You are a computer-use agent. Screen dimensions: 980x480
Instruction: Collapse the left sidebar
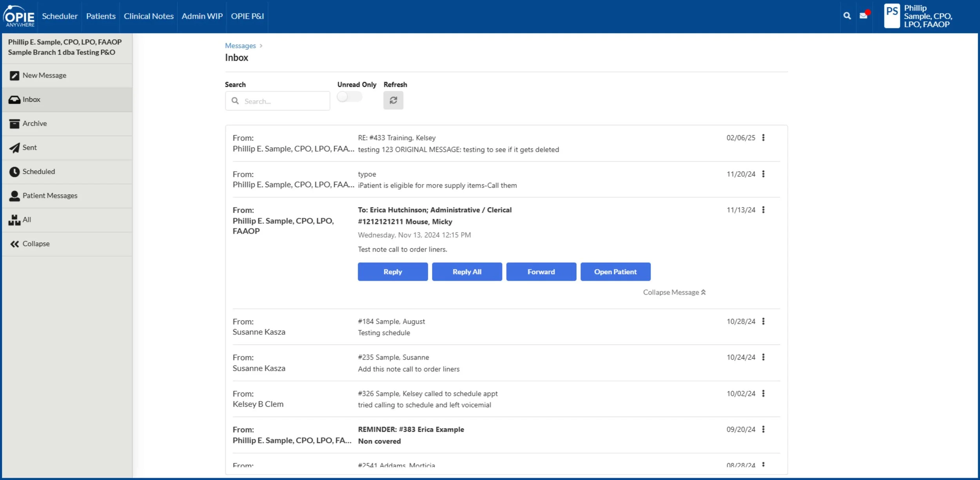[30, 244]
